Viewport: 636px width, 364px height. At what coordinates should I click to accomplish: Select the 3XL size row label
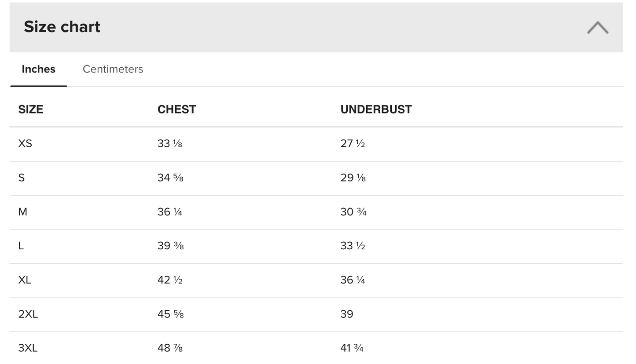(28, 348)
